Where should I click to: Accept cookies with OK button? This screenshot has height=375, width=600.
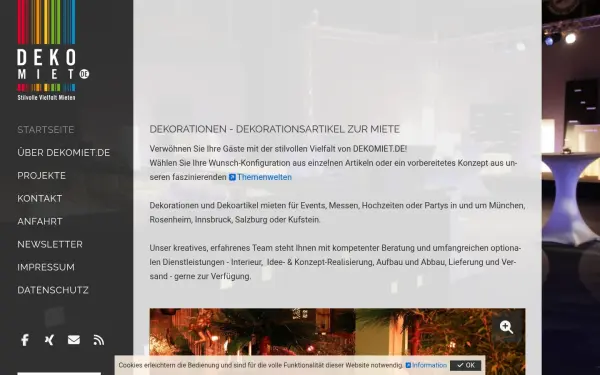[466, 365]
